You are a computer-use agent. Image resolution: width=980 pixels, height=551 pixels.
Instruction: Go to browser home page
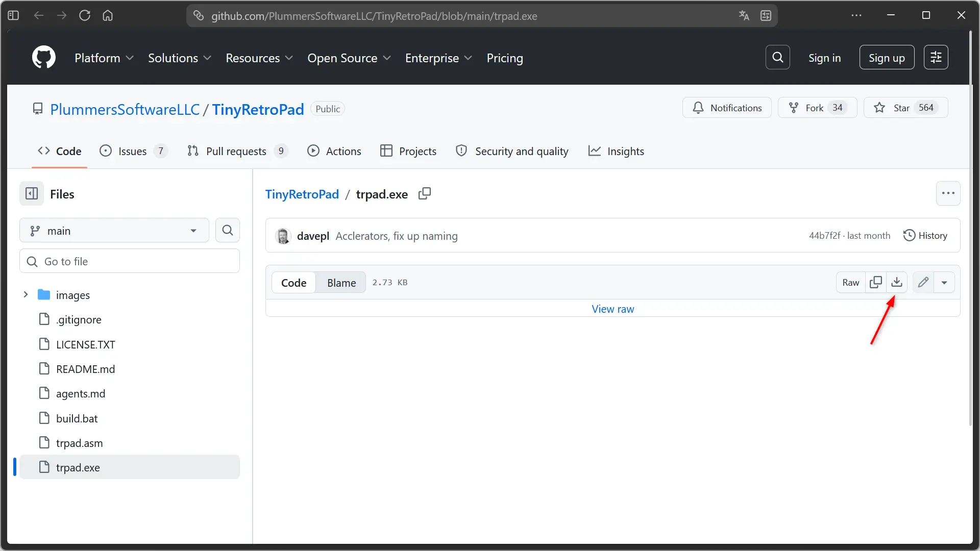[x=108, y=15]
